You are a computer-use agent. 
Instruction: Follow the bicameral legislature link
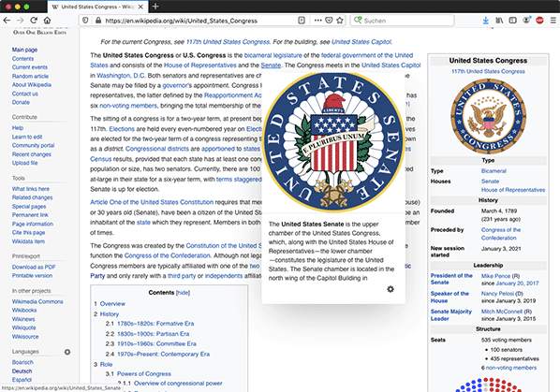click(x=273, y=55)
